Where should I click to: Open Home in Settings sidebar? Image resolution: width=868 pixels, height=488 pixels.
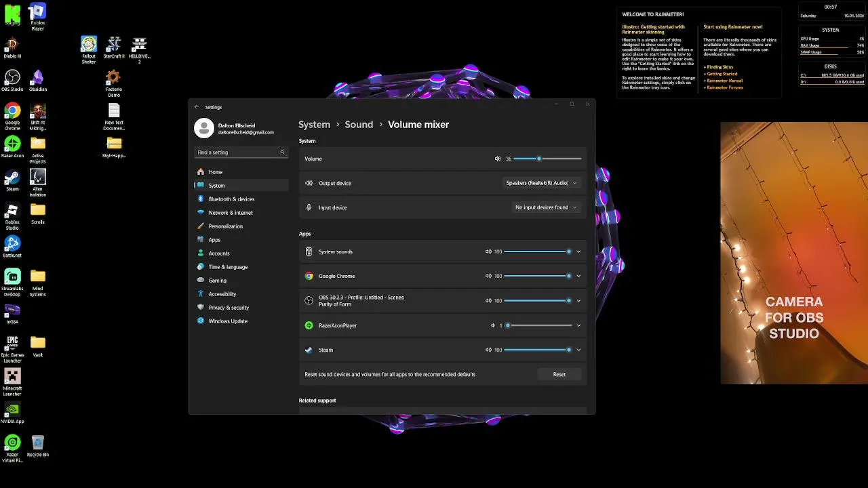click(x=241, y=171)
